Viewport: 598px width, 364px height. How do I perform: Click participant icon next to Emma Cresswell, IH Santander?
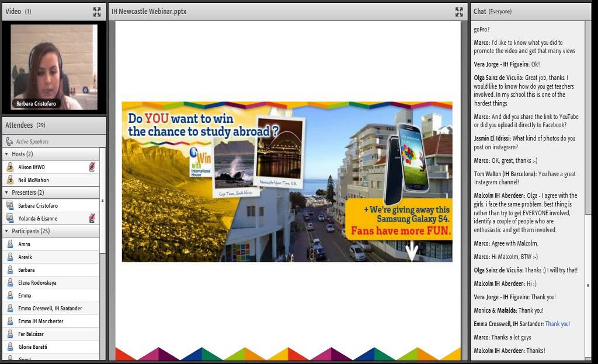pyautogui.click(x=11, y=309)
